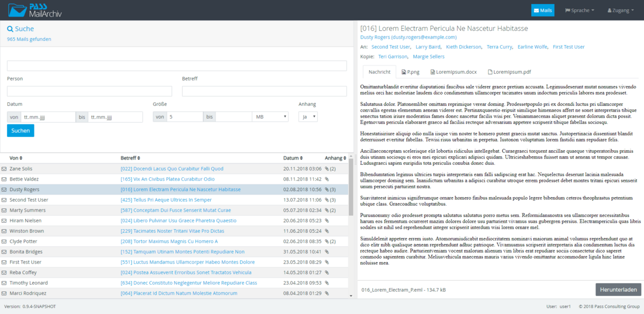The image size is (644, 314).
Task: Click the envelope icon beside Reba Coffey
Action: tap(5, 272)
